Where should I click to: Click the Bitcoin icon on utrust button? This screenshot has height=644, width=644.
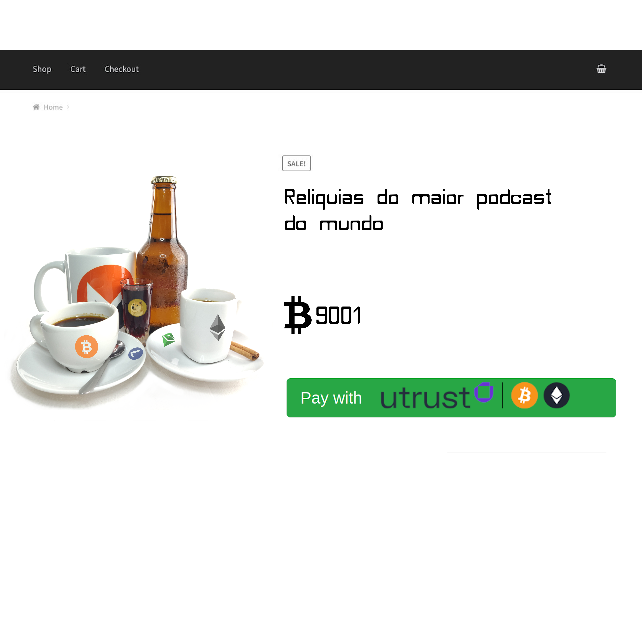(524, 395)
